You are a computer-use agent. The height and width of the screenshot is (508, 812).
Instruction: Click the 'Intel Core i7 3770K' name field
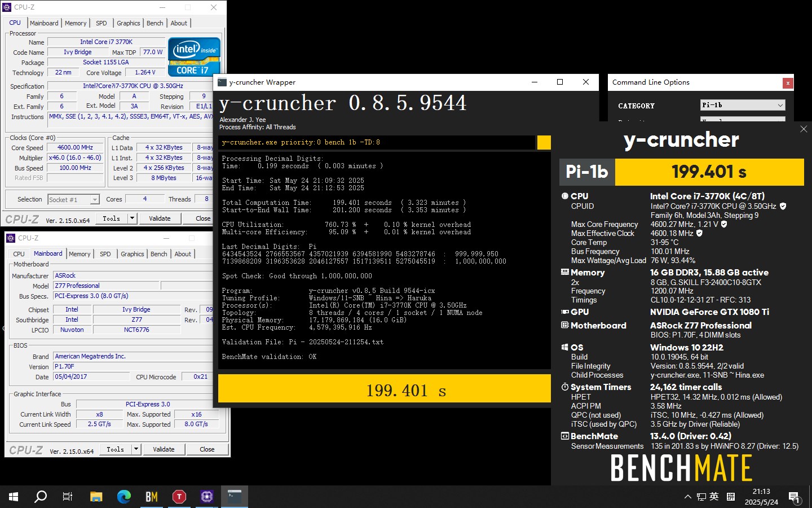pos(106,42)
